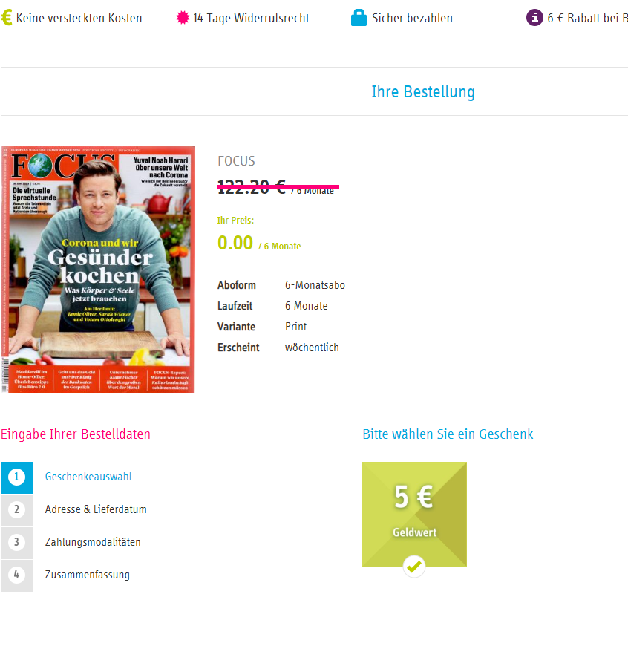
Task: Click the purple info circle icon
Action: [534, 18]
